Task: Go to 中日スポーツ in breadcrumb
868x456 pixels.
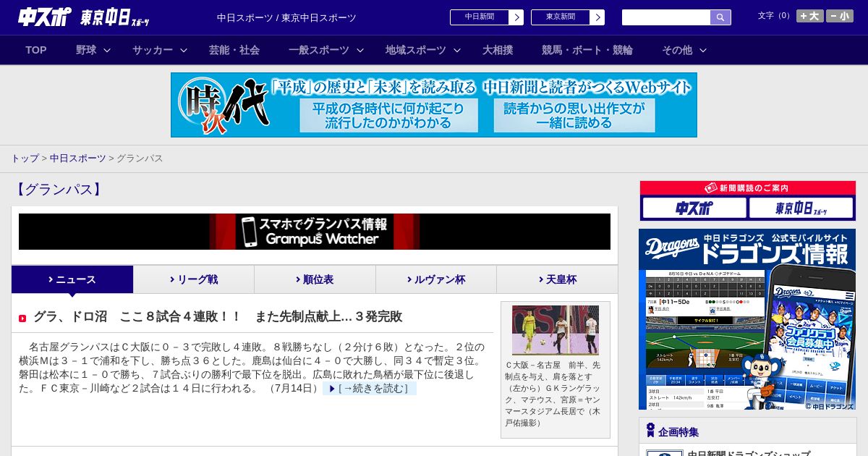Action: click(x=78, y=158)
